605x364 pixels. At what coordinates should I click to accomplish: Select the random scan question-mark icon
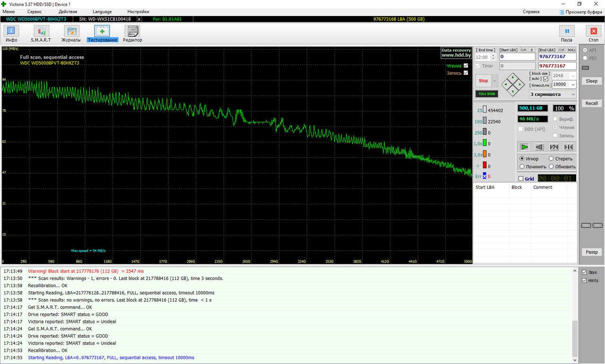pos(554,147)
